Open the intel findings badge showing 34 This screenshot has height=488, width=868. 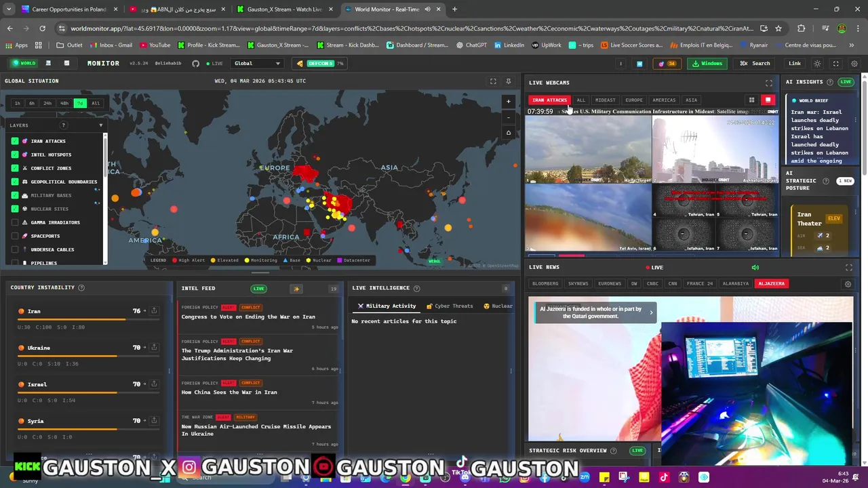point(667,64)
